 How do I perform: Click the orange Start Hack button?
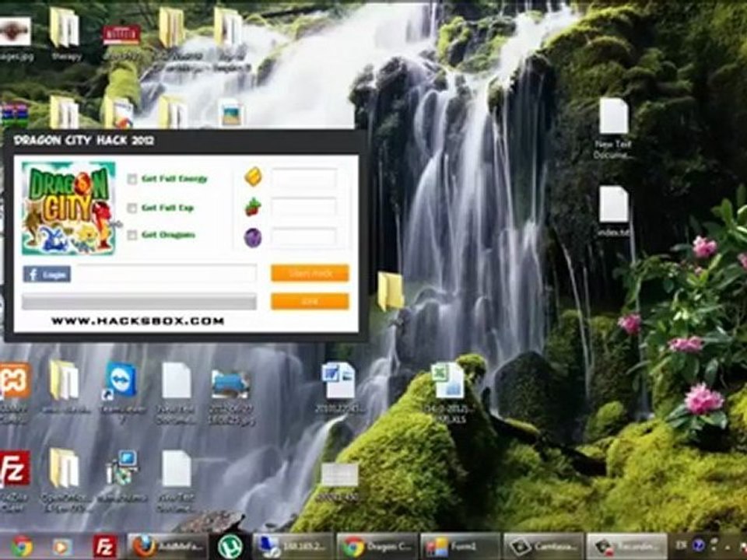tap(310, 273)
